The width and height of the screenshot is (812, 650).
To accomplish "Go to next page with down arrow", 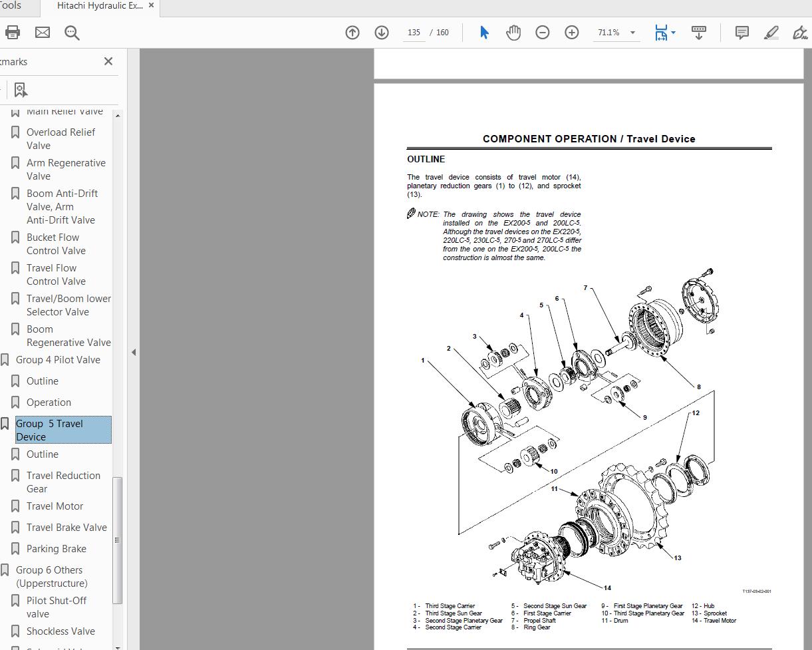I will pyautogui.click(x=382, y=33).
